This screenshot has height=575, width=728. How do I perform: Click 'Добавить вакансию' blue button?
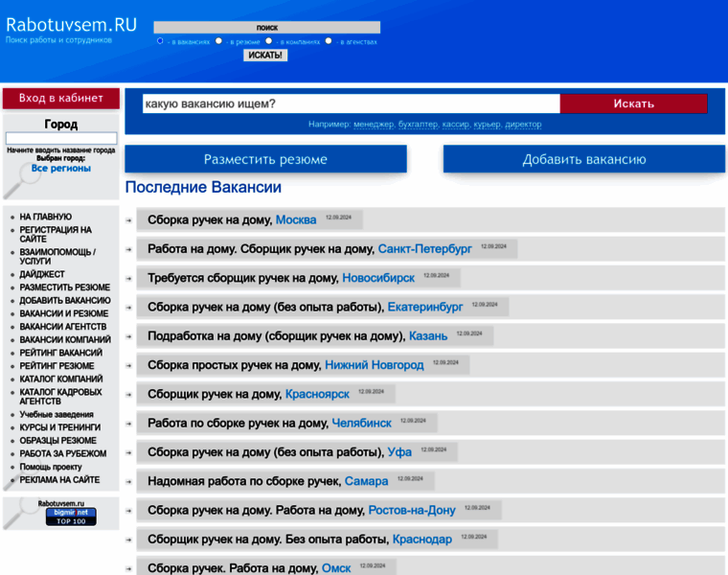tap(584, 159)
